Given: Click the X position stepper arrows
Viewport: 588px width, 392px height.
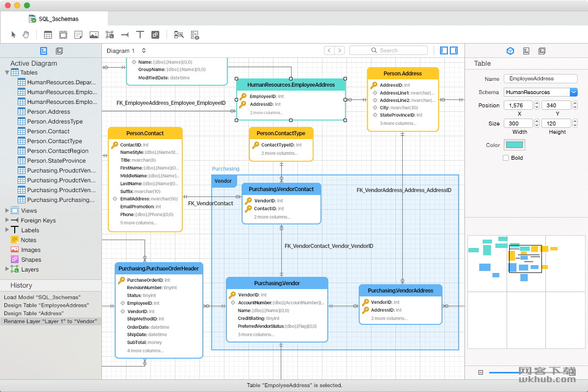Looking at the screenshot, I should coord(537,105).
